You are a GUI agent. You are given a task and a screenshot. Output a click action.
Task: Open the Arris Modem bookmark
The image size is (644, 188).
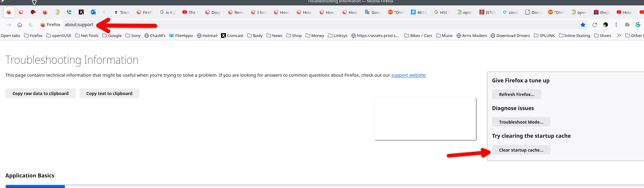click(x=472, y=35)
